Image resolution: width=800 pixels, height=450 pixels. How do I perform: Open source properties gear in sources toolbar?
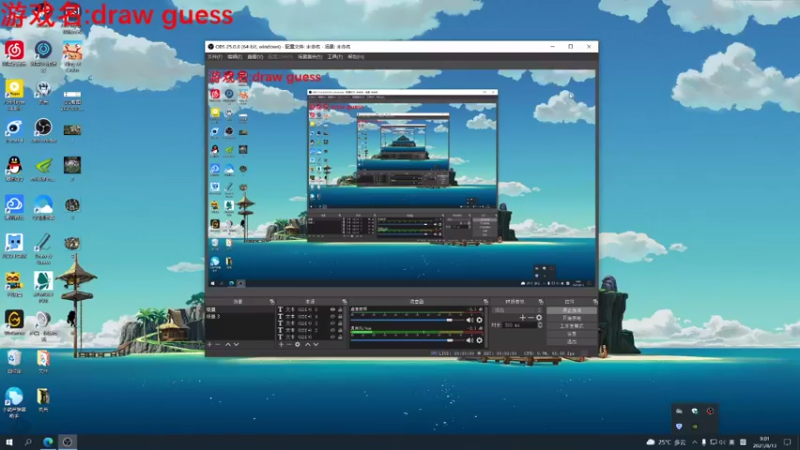pos(298,345)
